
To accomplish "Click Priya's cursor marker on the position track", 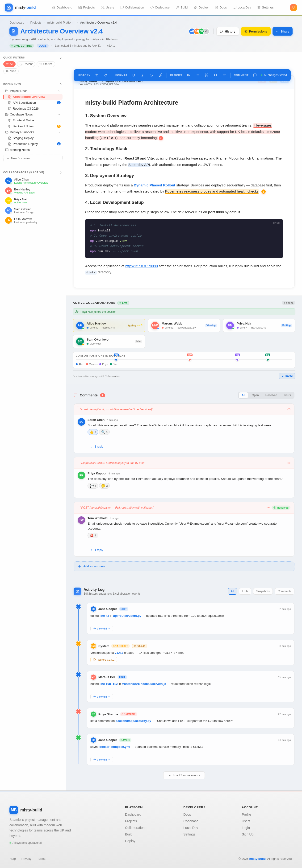I will tap(237, 360).
